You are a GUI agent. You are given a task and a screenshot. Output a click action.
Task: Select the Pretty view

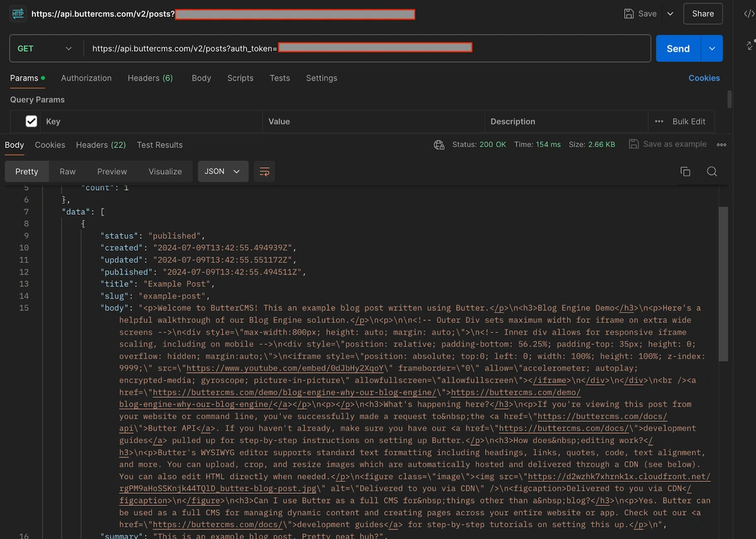[x=27, y=171]
